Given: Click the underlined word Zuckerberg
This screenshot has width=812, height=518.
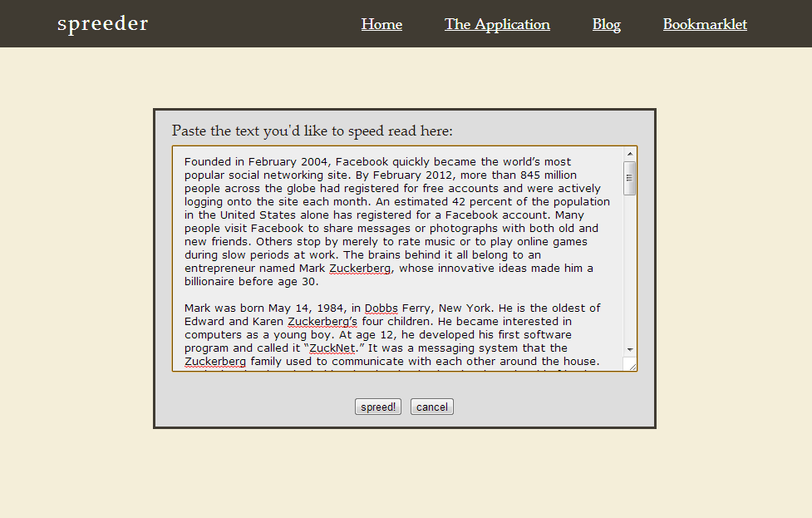Looking at the screenshot, I should 359,268.
